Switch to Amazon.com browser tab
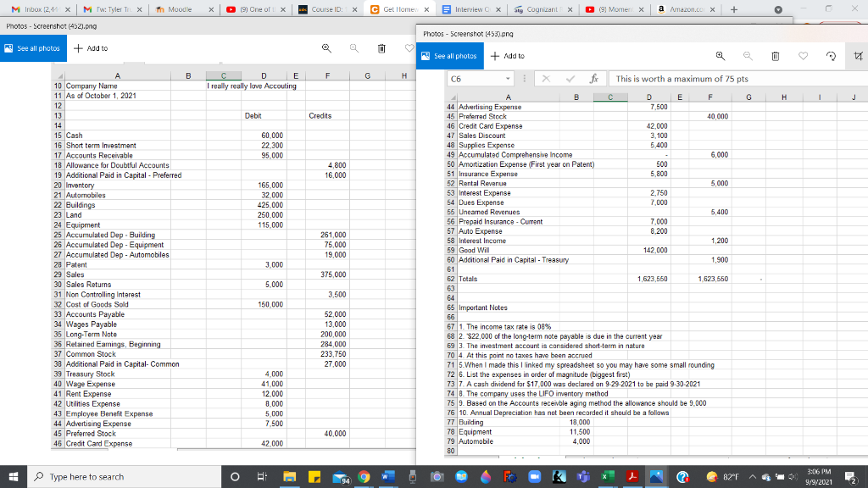 [687, 9]
